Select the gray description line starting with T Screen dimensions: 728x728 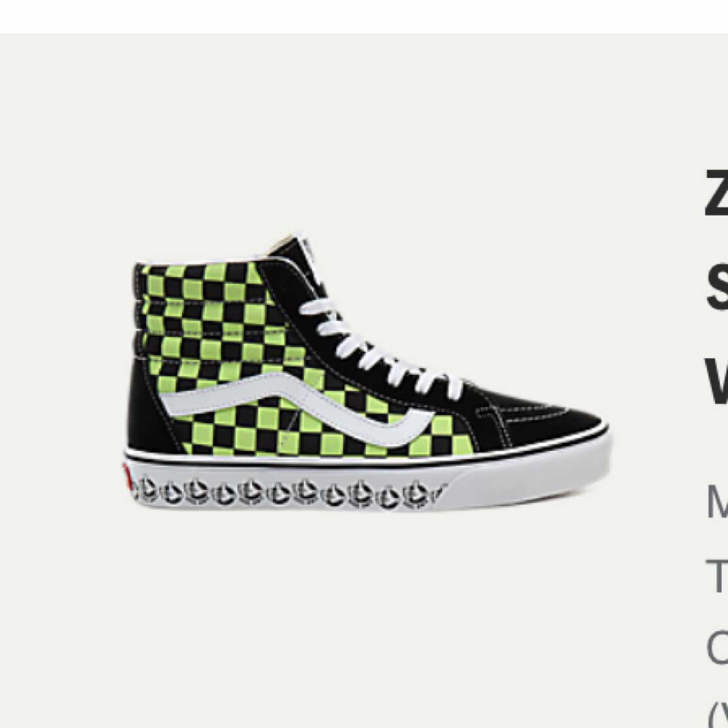717,576
